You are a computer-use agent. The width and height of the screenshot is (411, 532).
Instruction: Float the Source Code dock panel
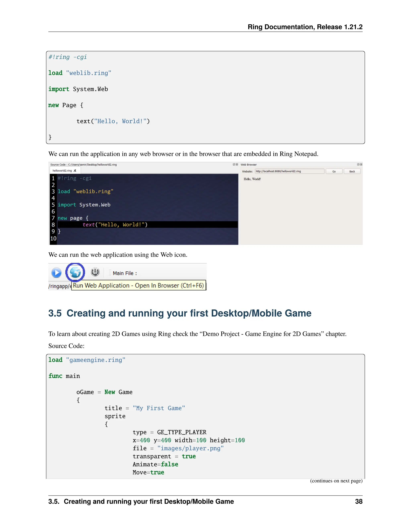click(x=234, y=165)
